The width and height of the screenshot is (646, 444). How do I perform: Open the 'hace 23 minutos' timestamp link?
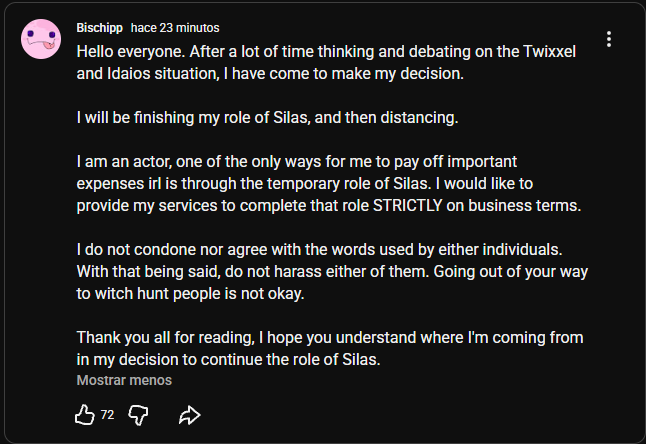point(175,28)
